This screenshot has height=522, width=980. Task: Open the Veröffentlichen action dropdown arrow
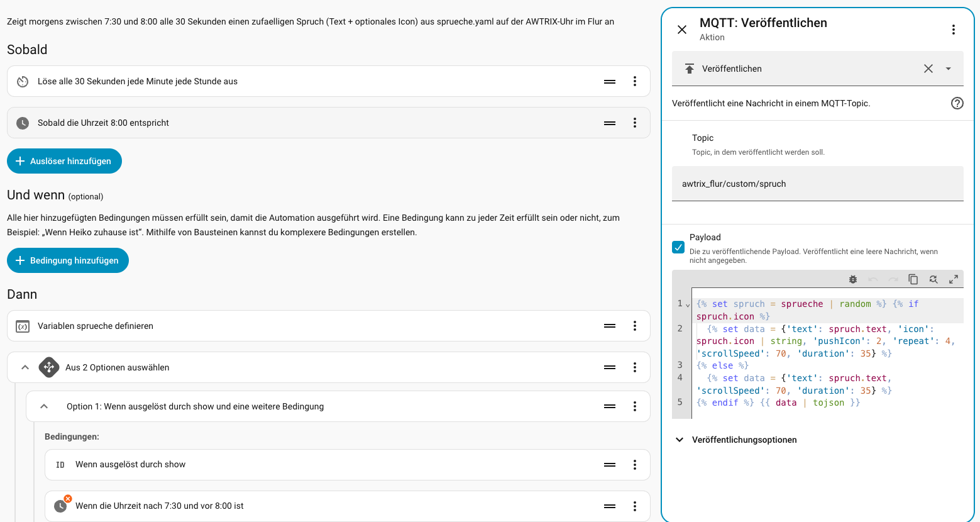tap(949, 69)
